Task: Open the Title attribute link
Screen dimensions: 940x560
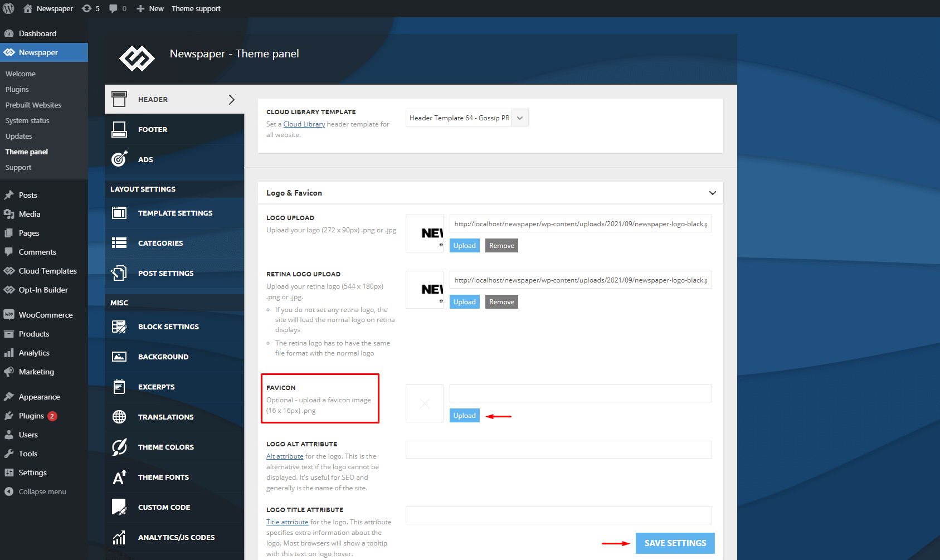Action: (x=288, y=522)
